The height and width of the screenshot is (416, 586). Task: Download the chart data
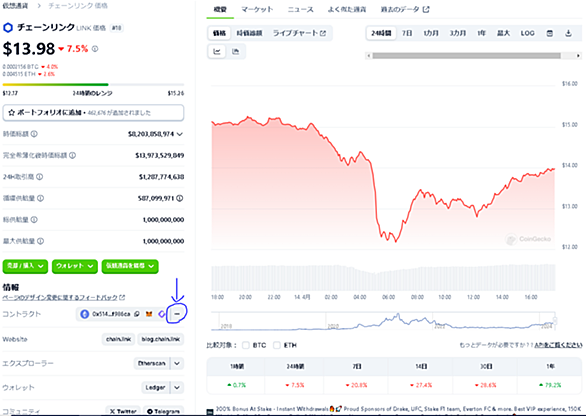pyautogui.click(x=568, y=33)
